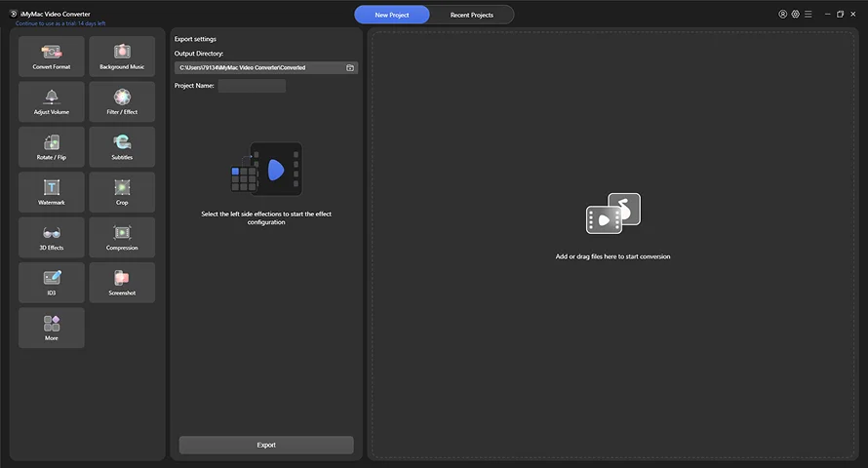This screenshot has height=468, width=868.
Task: Restore down the application window
Action: pyautogui.click(x=841, y=15)
